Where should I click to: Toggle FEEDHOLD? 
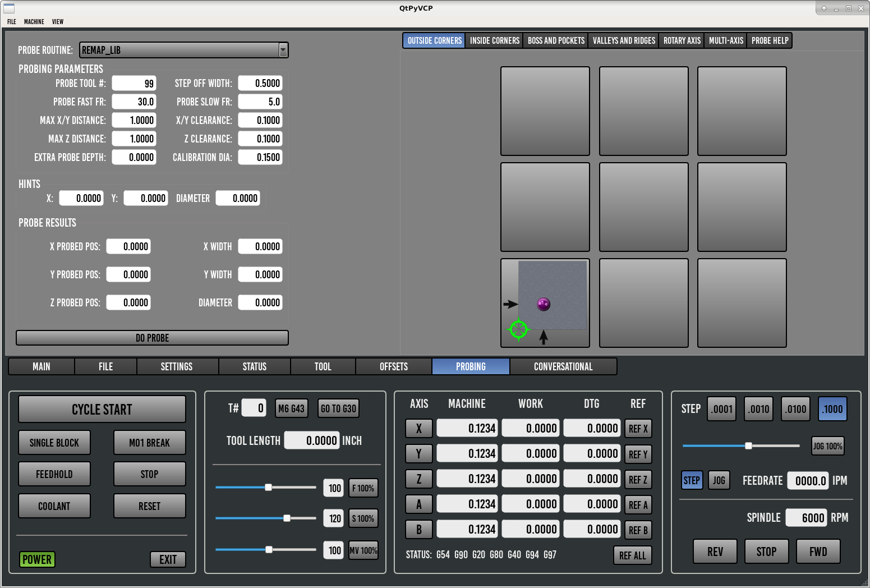[54, 474]
